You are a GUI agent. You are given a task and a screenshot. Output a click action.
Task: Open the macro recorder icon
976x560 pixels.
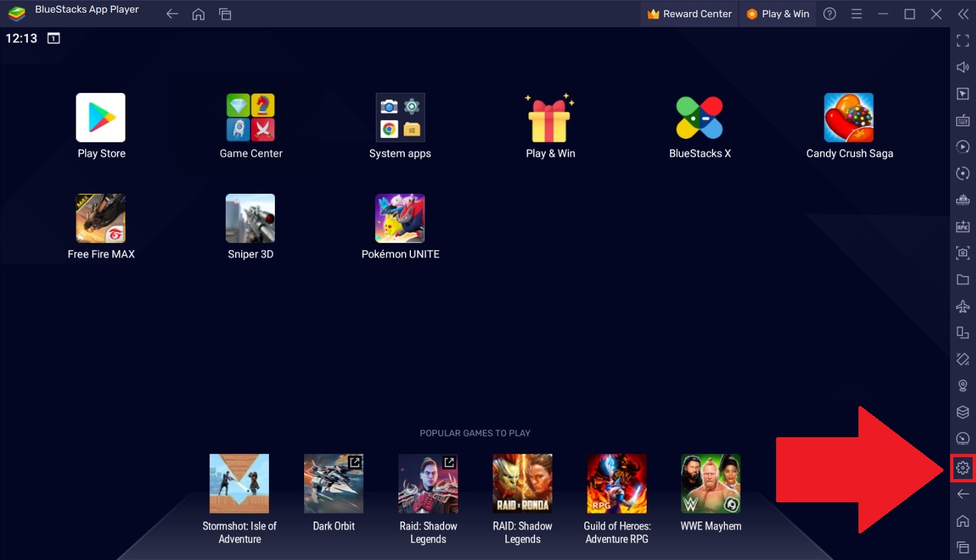click(x=963, y=147)
